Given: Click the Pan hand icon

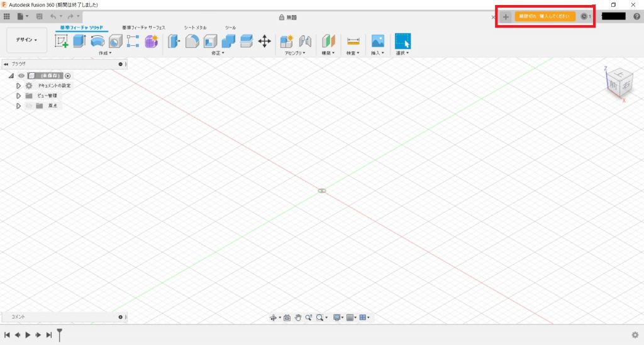Looking at the screenshot, I should pyautogui.click(x=297, y=317).
